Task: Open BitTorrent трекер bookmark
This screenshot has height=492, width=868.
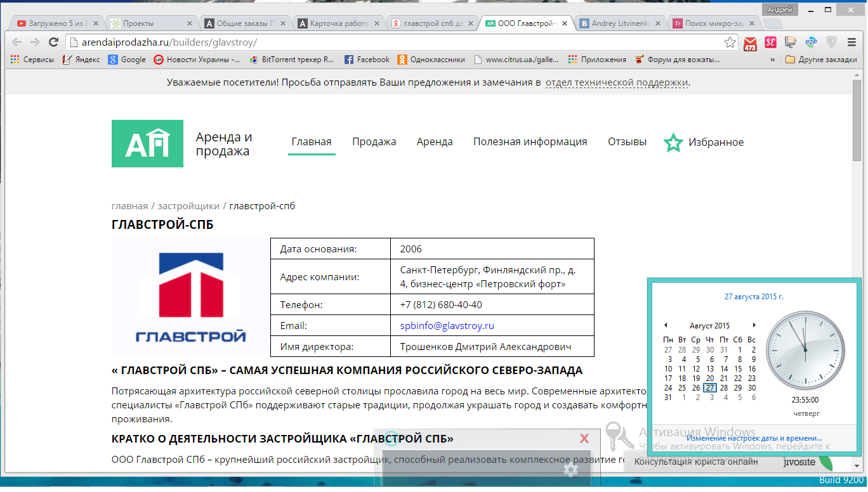Action: pyautogui.click(x=292, y=60)
